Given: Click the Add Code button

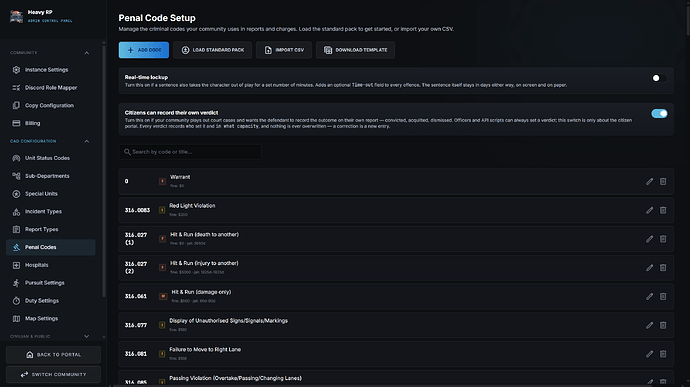Looking at the screenshot, I should (143, 50).
